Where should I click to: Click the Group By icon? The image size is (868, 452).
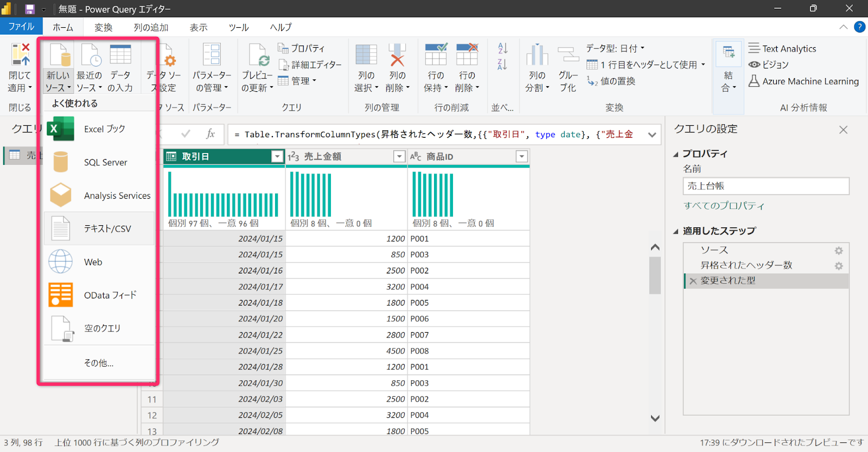click(568, 55)
